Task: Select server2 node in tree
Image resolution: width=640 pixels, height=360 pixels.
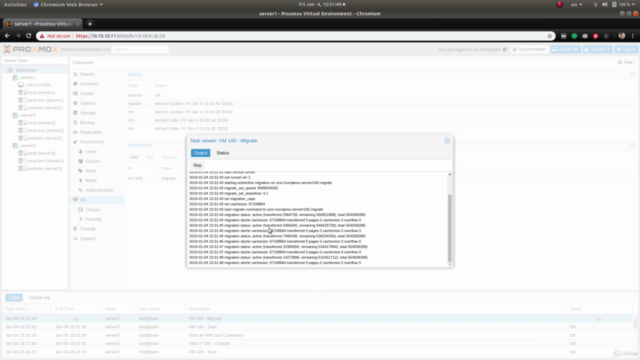Action: pos(28,115)
